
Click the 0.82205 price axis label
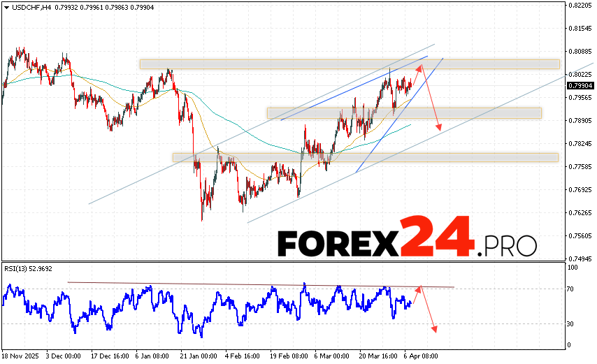(x=580, y=6)
